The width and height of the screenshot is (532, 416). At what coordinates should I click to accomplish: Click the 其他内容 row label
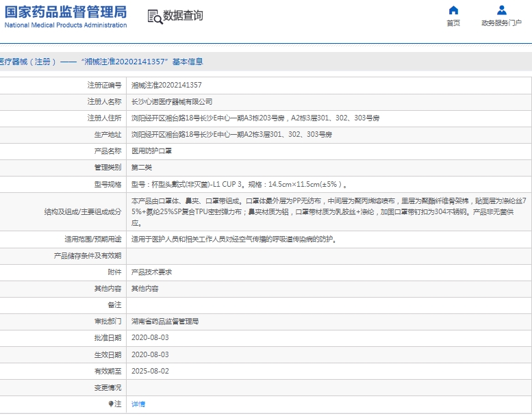[x=107, y=289]
